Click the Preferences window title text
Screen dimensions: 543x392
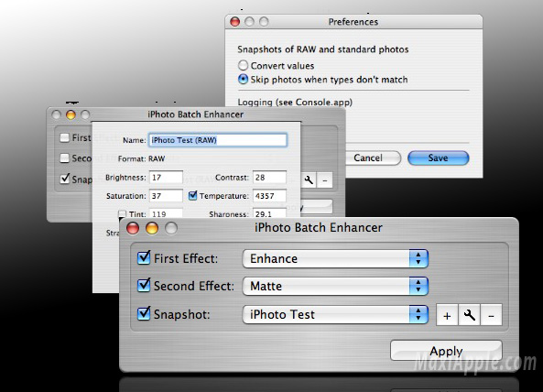coord(353,22)
